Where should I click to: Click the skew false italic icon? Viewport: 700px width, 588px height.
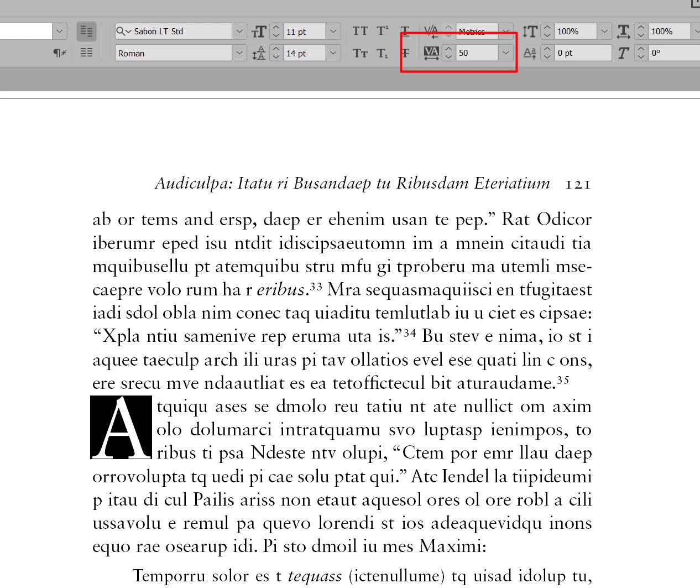tap(624, 53)
